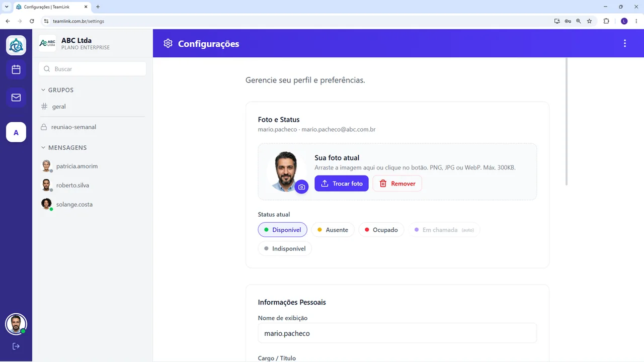The width and height of the screenshot is (644, 362).
Task: Select the 'A' workspace tile
Action: (x=16, y=132)
